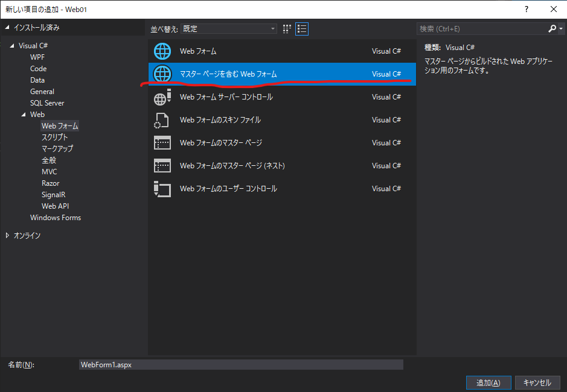Click the Web フォームのスキン ファイル icon
The image size is (567, 392).
tap(162, 120)
